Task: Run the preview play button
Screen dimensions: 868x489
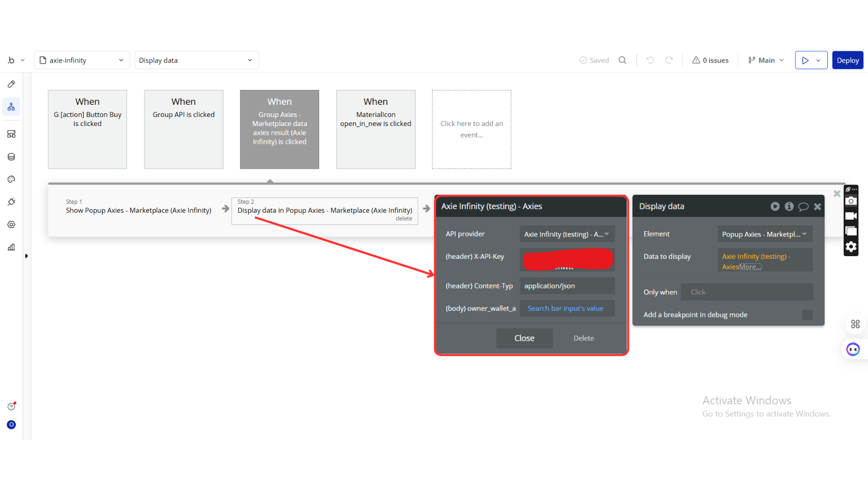Action: coord(805,60)
